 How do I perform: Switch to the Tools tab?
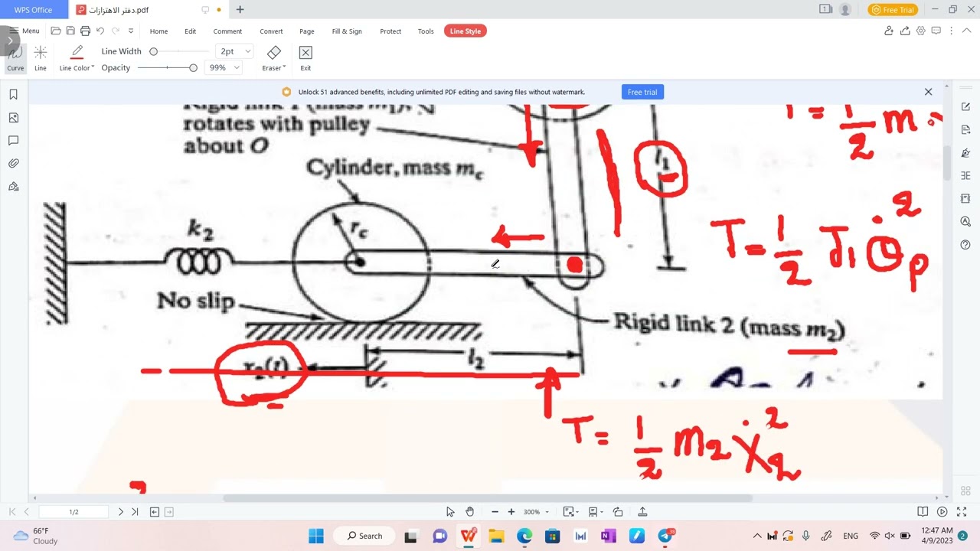(x=426, y=31)
